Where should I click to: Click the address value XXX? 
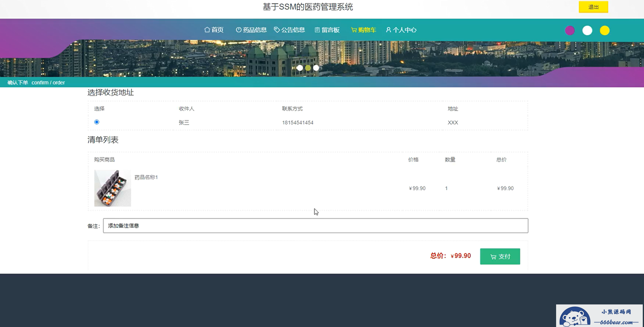click(453, 123)
